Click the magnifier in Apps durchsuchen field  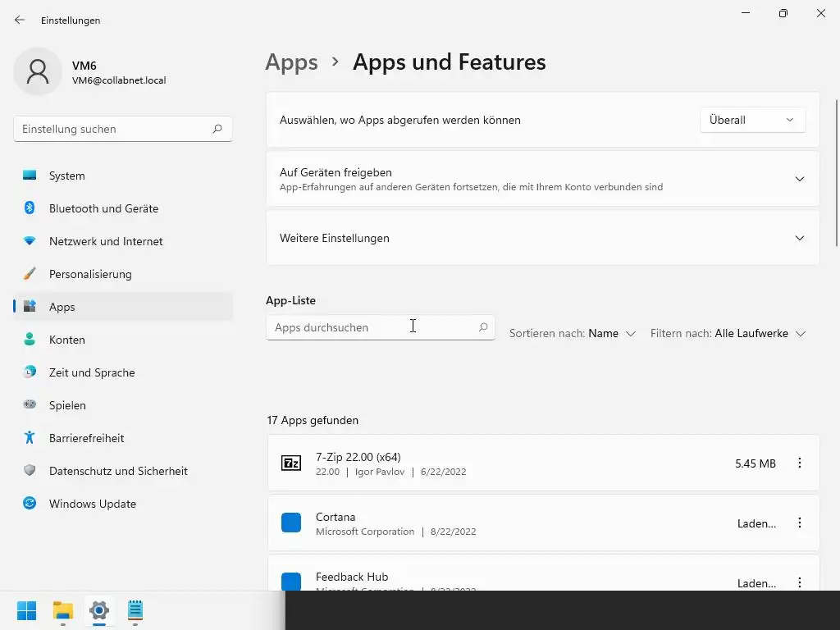tap(483, 327)
